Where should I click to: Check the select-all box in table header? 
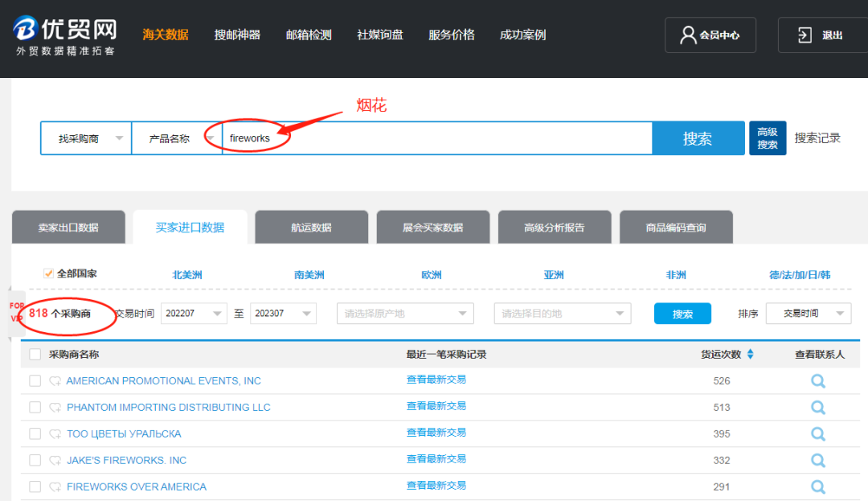[35, 355]
